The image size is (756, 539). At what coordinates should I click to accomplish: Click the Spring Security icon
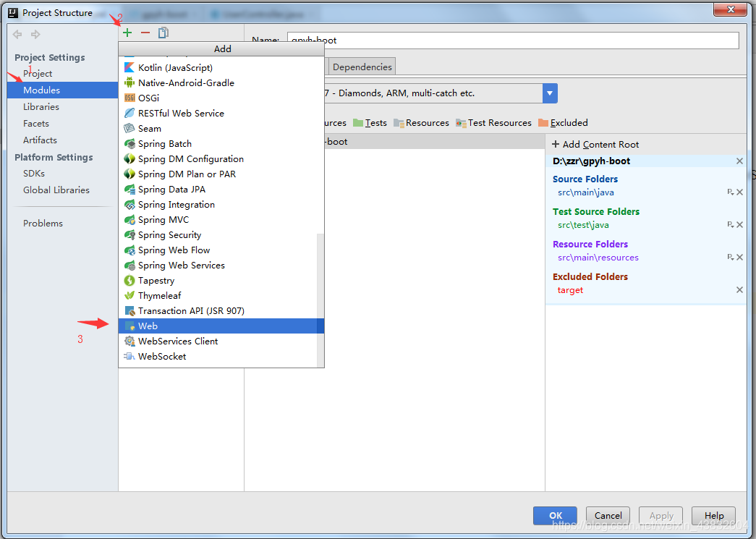[129, 235]
